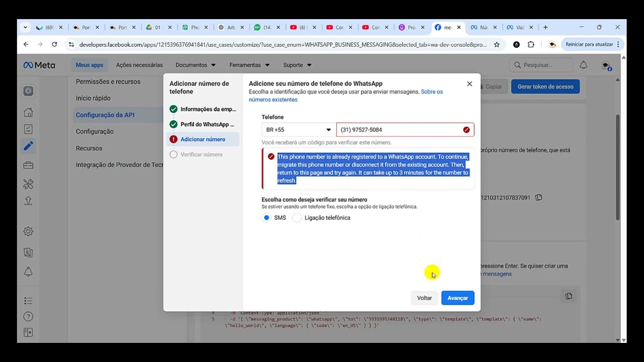Bookmark the page with star icon

497,44
